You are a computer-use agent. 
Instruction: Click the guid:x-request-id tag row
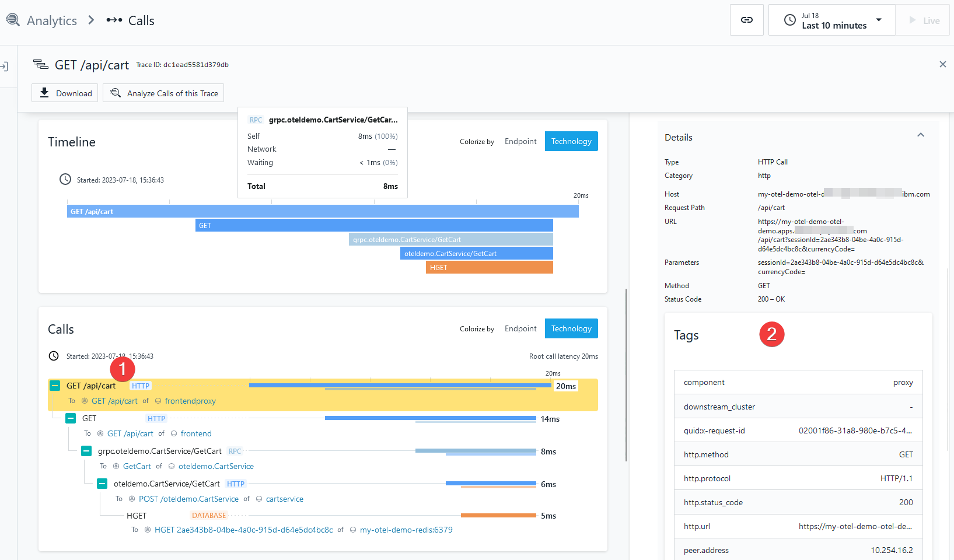coord(798,430)
